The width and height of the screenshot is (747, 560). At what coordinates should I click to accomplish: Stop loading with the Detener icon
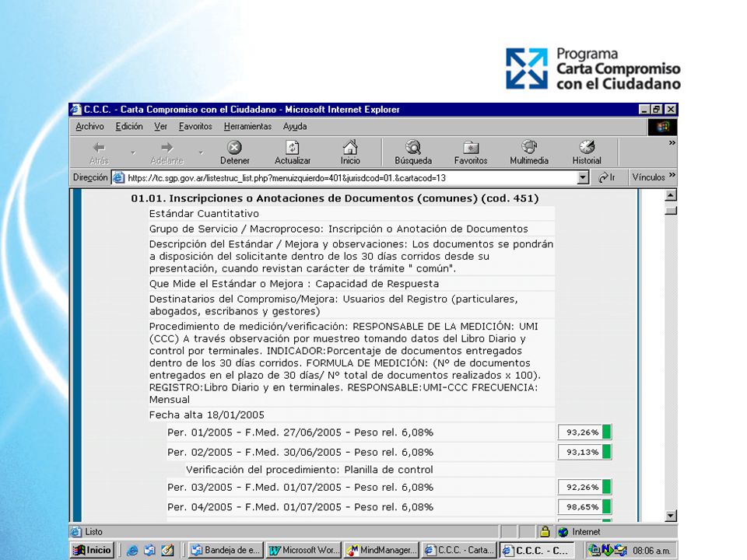click(x=234, y=147)
